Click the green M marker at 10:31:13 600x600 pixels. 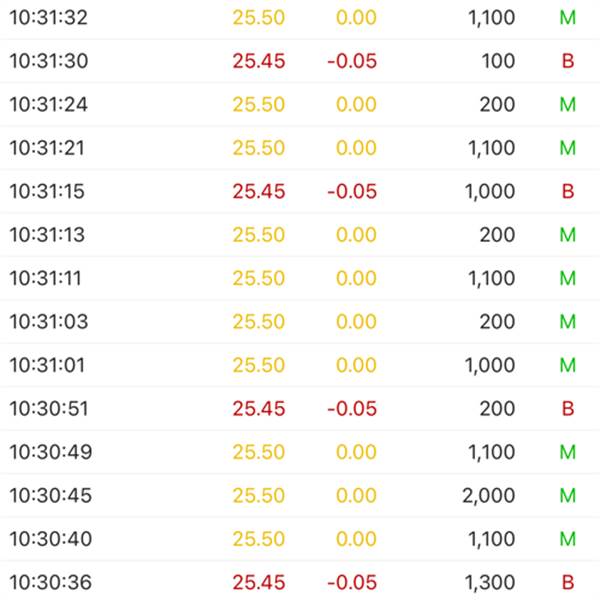pos(568,235)
